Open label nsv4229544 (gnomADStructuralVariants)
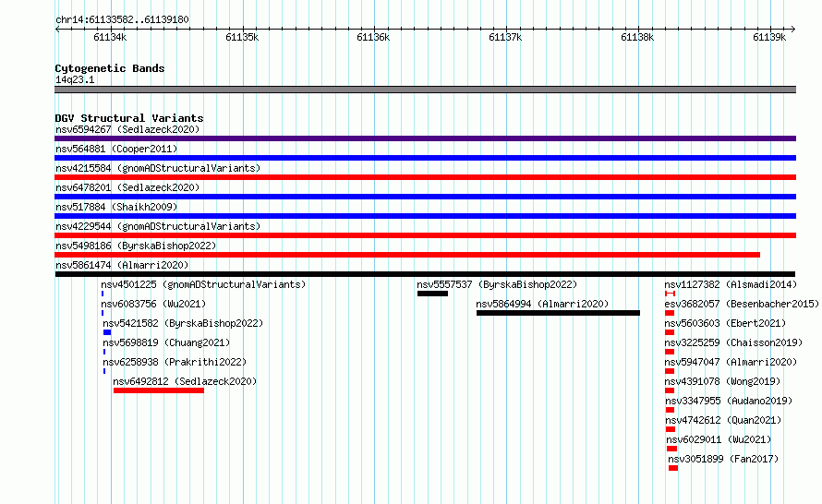 [158, 226]
